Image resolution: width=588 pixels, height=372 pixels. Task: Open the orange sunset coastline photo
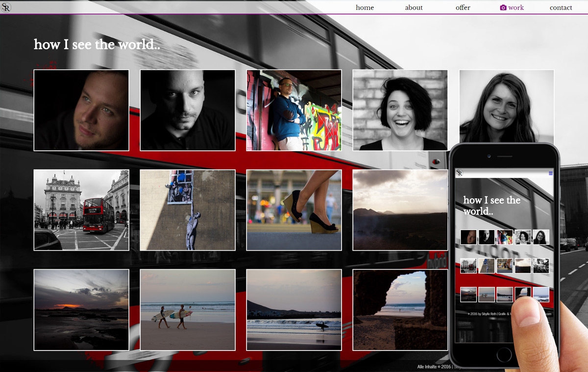(81, 310)
